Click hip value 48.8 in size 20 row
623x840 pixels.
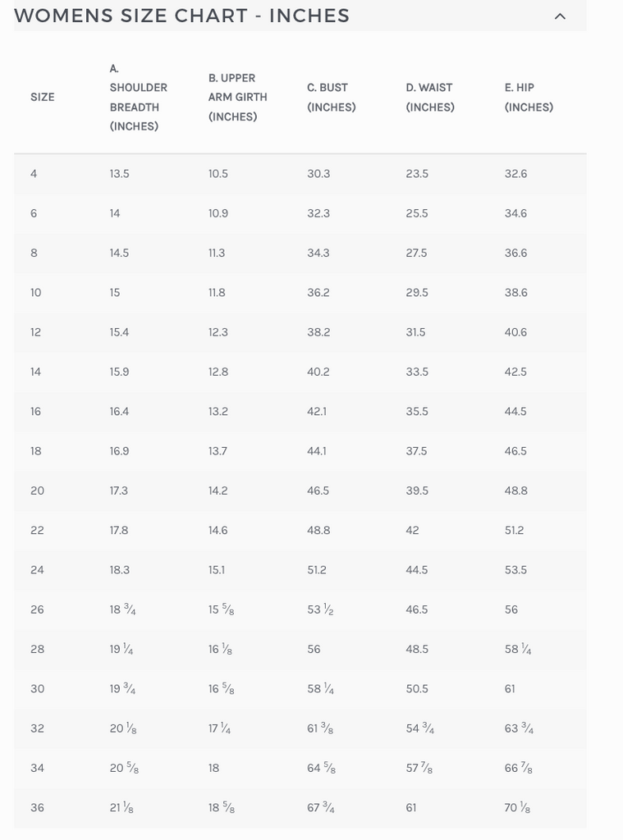point(515,491)
